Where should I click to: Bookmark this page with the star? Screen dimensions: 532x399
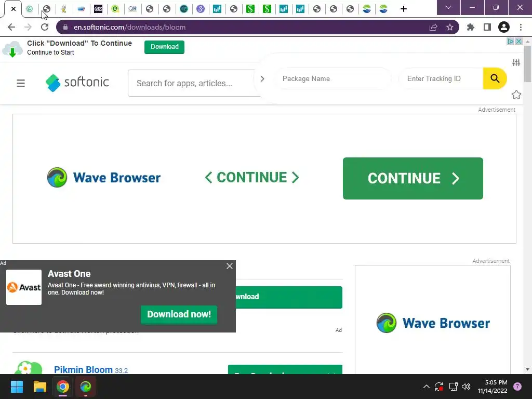tap(450, 27)
